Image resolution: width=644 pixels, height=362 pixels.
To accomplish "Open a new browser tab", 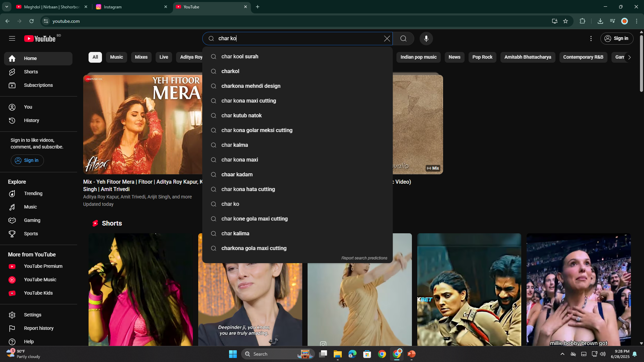I will tap(258, 7).
